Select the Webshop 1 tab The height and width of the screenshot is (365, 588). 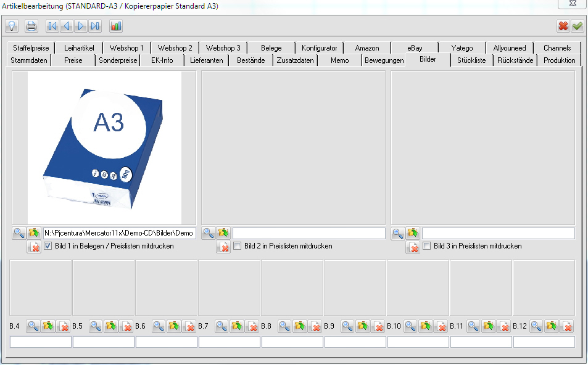(126, 48)
